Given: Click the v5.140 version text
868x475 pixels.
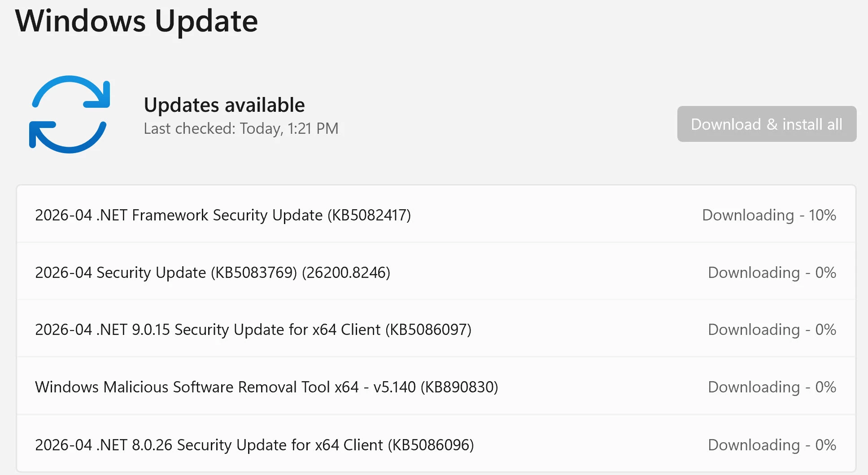Looking at the screenshot, I should click(x=394, y=387).
